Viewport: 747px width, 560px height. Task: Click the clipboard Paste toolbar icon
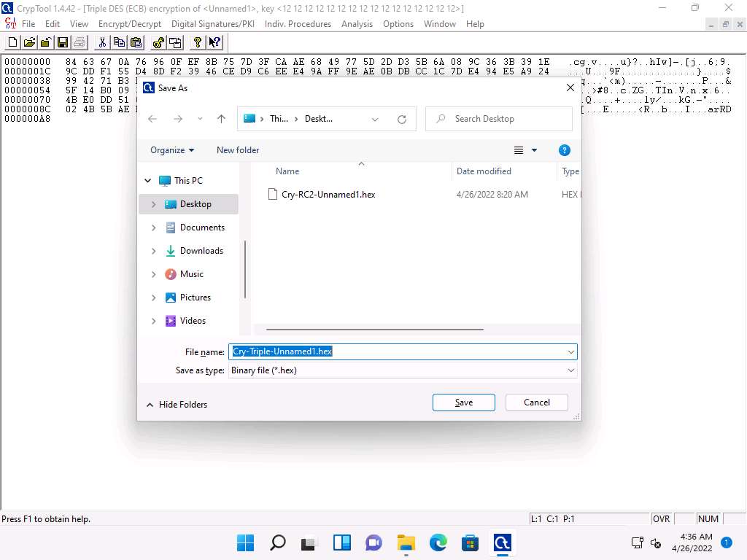tap(136, 42)
